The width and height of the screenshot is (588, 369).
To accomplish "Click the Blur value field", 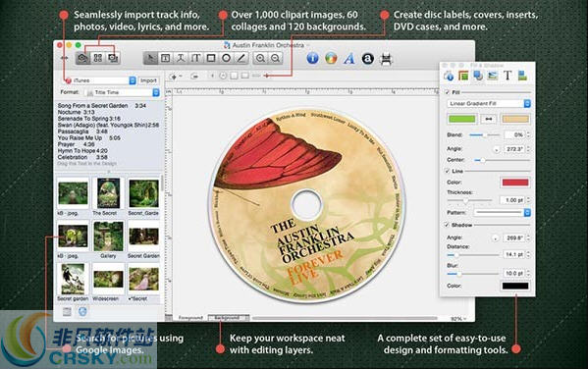I will click(x=513, y=274).
